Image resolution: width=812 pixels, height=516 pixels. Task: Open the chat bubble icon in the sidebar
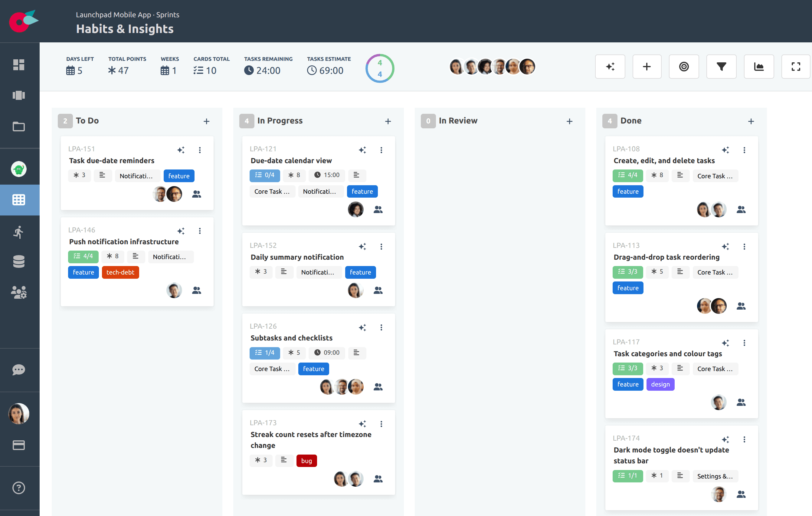19,370
